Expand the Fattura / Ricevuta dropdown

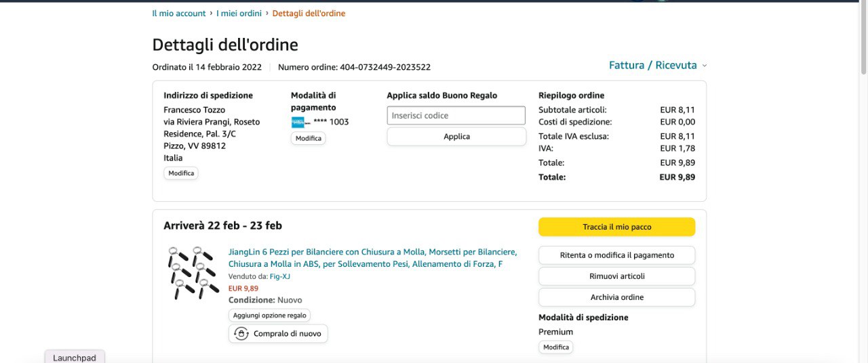click(652, 66)
